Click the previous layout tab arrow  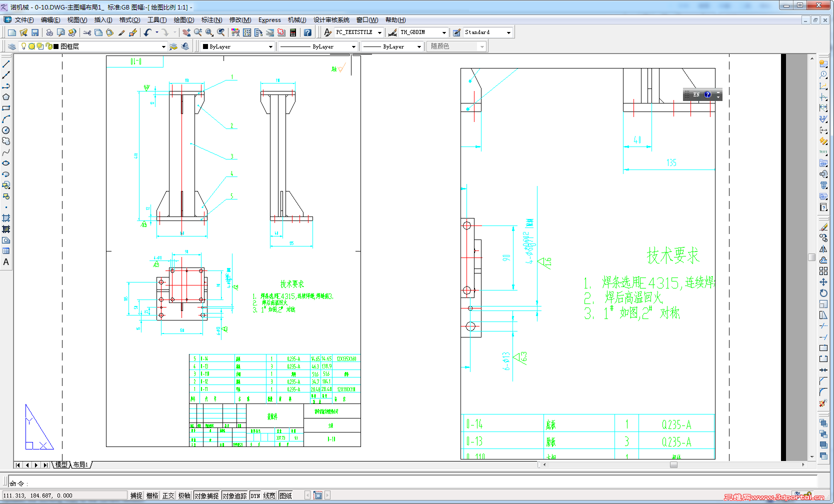[27, 465]
